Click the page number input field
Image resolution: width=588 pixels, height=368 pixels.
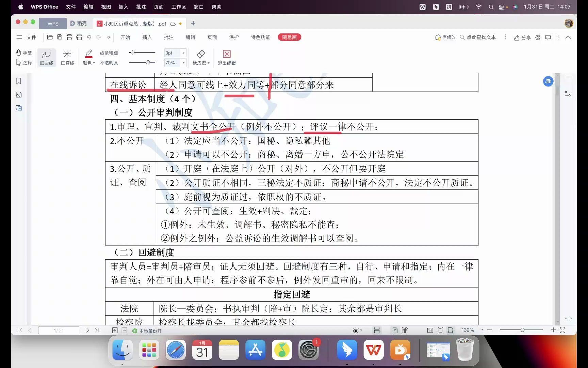point(59,330)
